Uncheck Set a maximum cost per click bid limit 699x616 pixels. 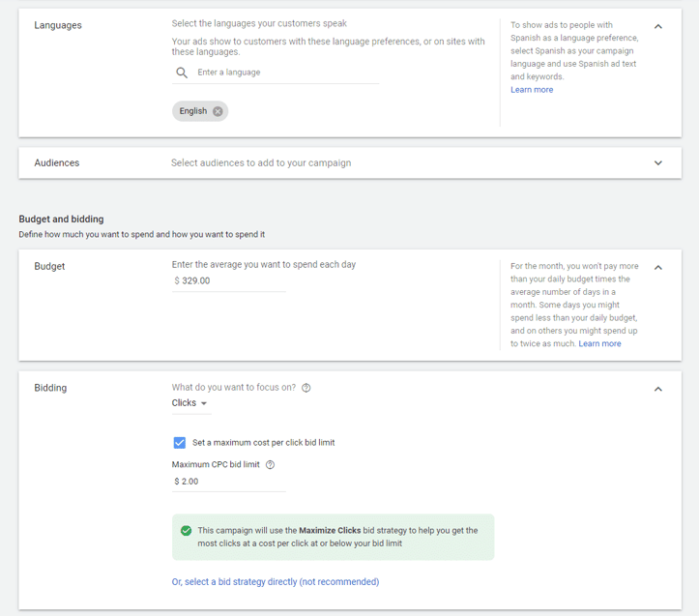[x=179, y=443]
